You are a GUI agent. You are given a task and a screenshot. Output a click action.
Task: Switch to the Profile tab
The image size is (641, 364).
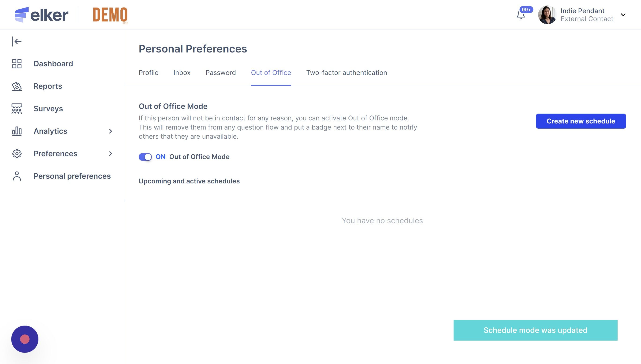tap(149, 73)
